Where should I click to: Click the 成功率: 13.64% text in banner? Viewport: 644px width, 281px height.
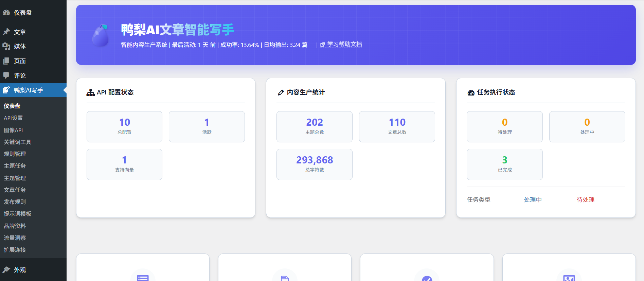(x=240, y=45)
